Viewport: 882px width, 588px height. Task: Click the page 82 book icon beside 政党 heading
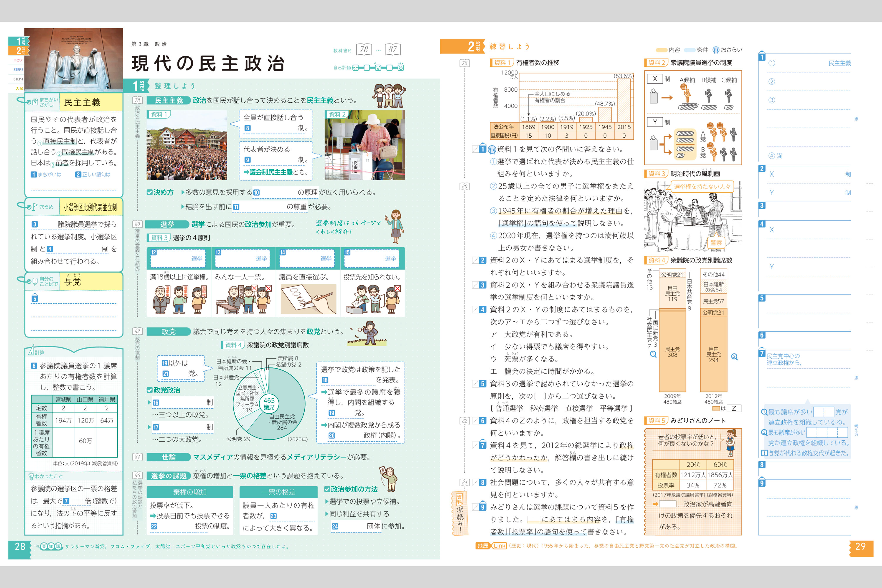(x=137, y=331)
